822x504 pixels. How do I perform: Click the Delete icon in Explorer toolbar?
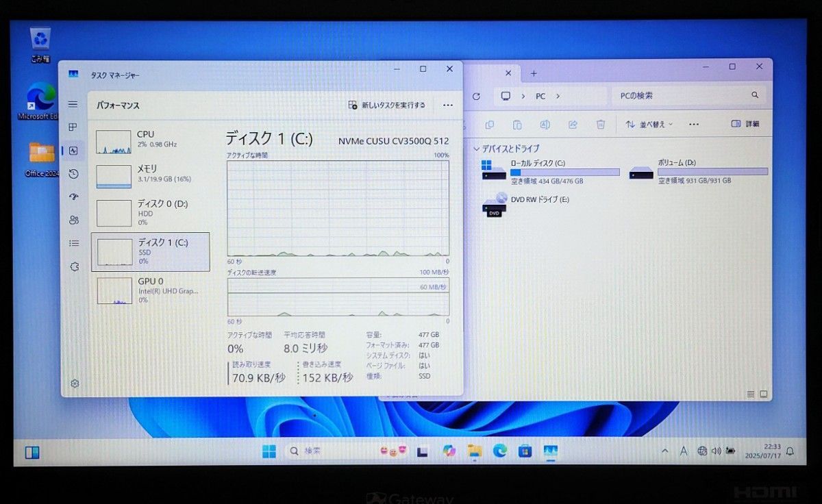(601, 125)
